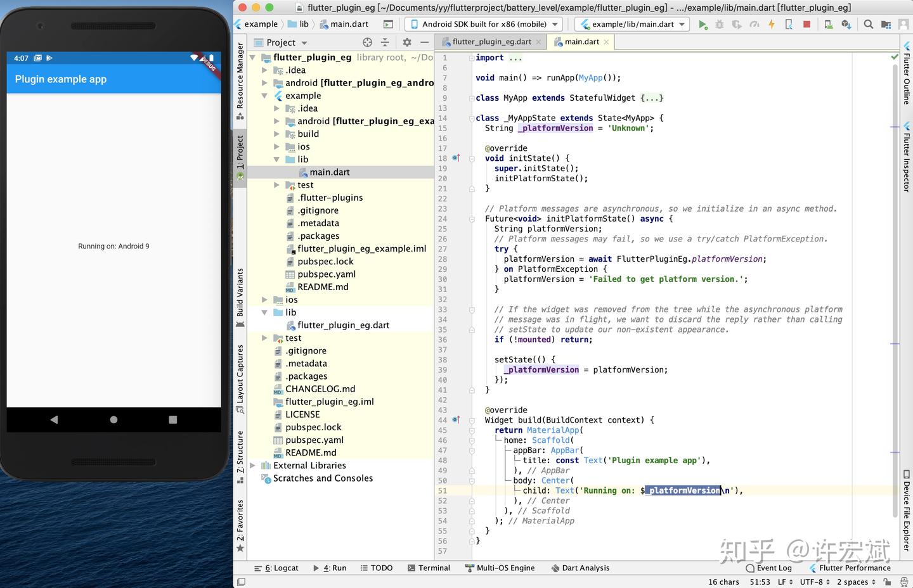
Task: Open Flutter Performance
Action: [x=854, y=568]
